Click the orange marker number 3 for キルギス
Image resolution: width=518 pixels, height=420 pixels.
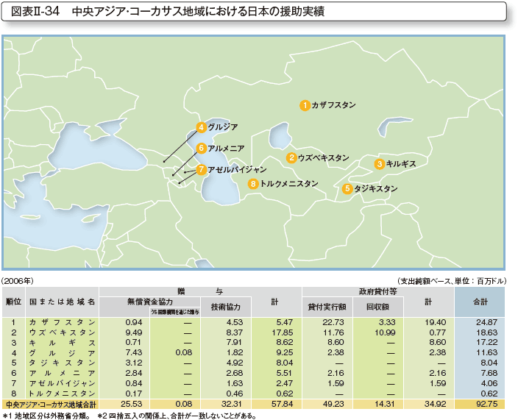tap(380, 164)
